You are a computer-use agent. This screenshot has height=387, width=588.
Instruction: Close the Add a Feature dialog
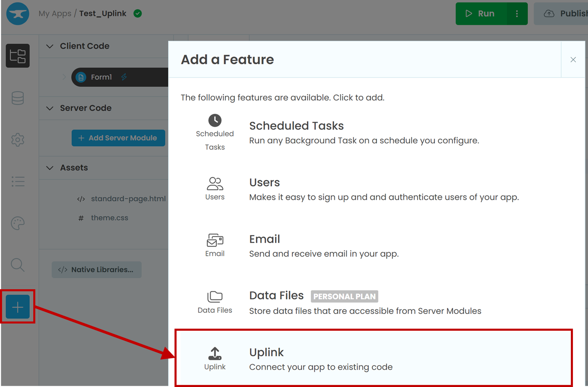click(x=573, y=60)
